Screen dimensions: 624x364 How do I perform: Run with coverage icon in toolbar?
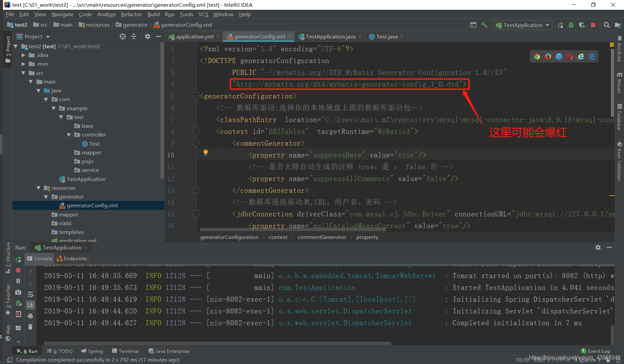pos(582,25)
